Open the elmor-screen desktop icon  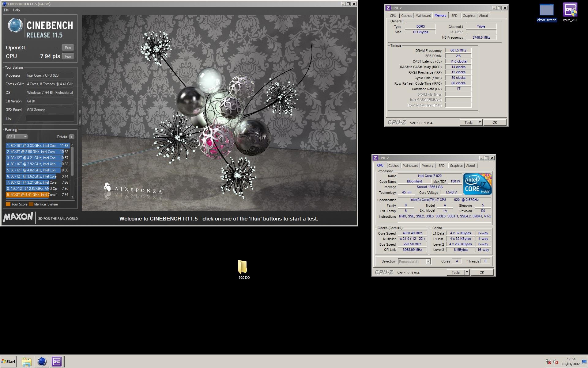[546, 13]
